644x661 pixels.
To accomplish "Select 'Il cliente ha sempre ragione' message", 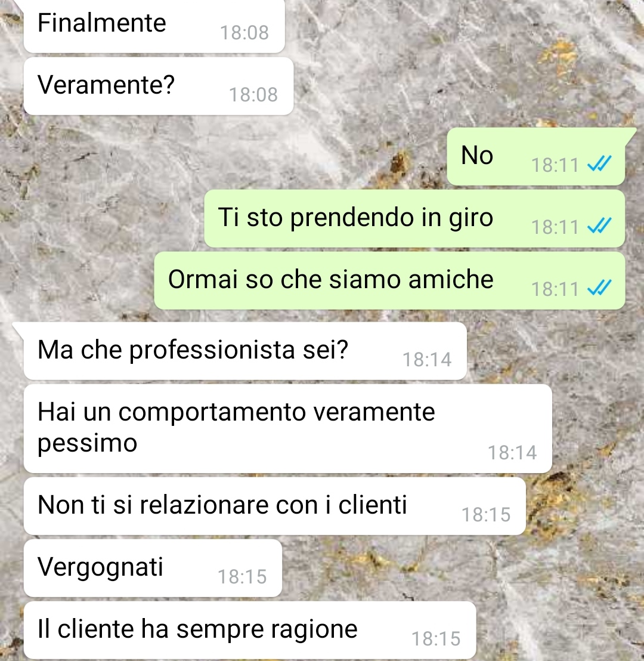I will coord(250,630).
